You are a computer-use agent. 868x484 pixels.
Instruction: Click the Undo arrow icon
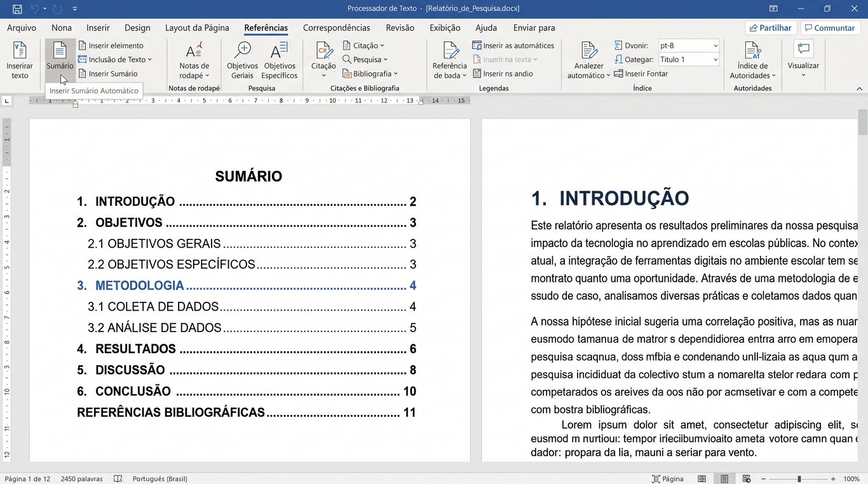pos(35,9)
